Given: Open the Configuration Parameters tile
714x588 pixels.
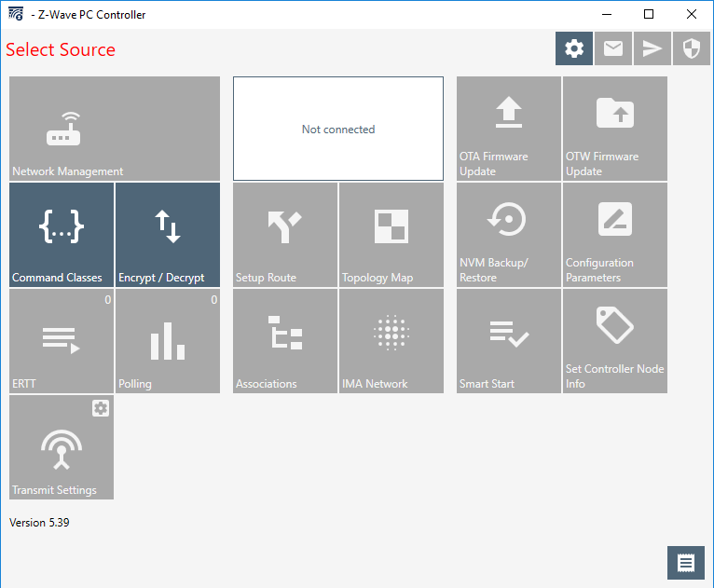Looking at the screenshot, I should 615,235.
